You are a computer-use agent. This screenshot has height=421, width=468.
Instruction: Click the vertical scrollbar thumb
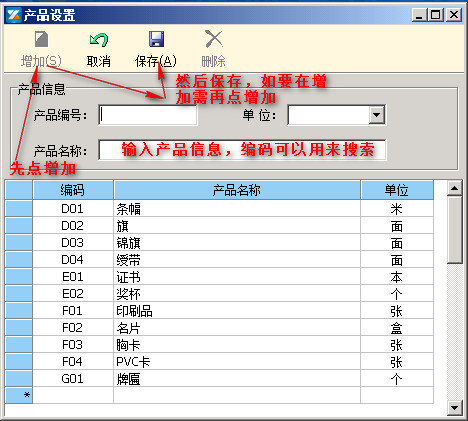coord(454,230)
